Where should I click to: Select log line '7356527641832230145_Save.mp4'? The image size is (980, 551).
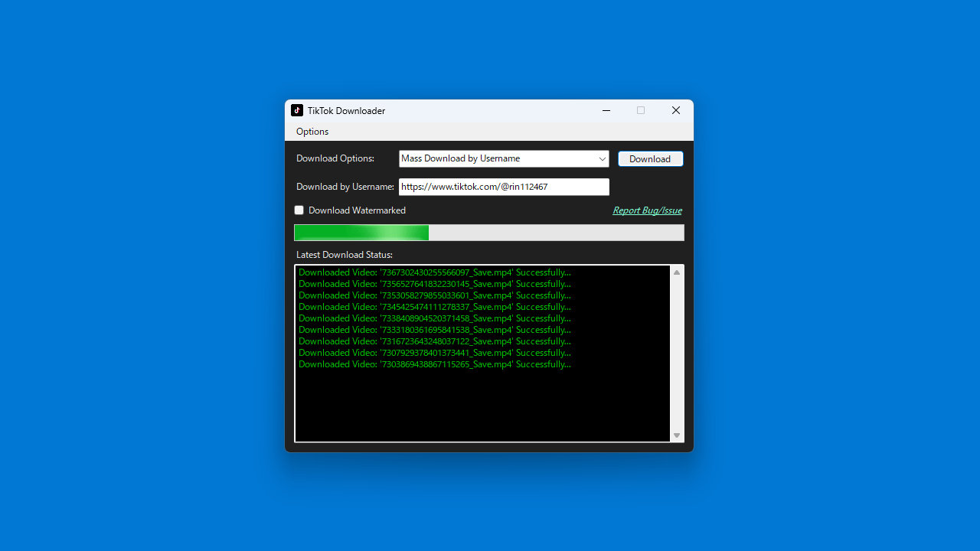coord(435,284)
